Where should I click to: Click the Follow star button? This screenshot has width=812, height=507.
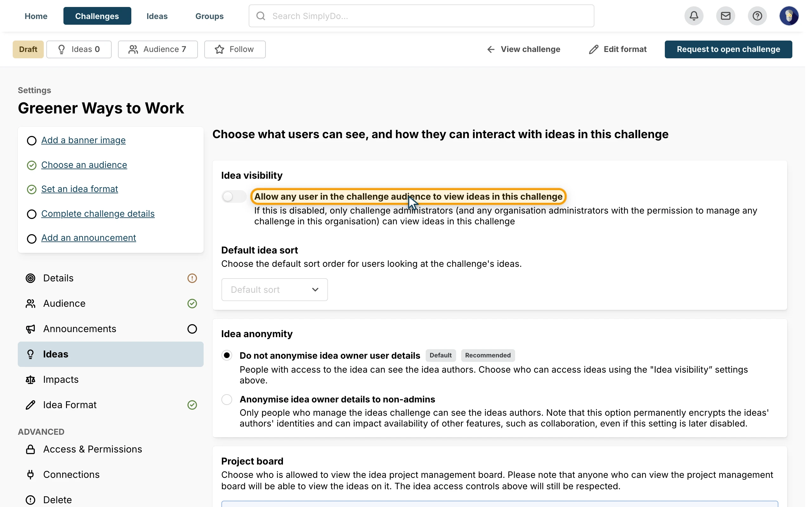(x=235, y=49)
